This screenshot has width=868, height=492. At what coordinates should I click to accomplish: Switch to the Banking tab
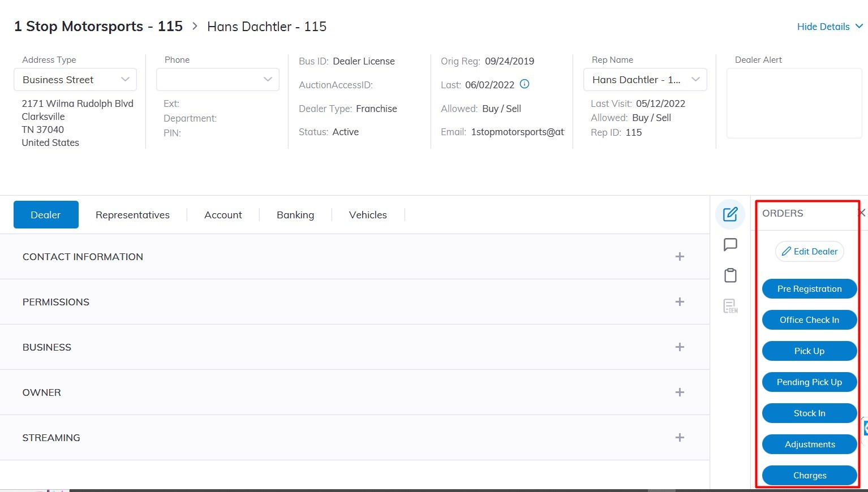295,215
